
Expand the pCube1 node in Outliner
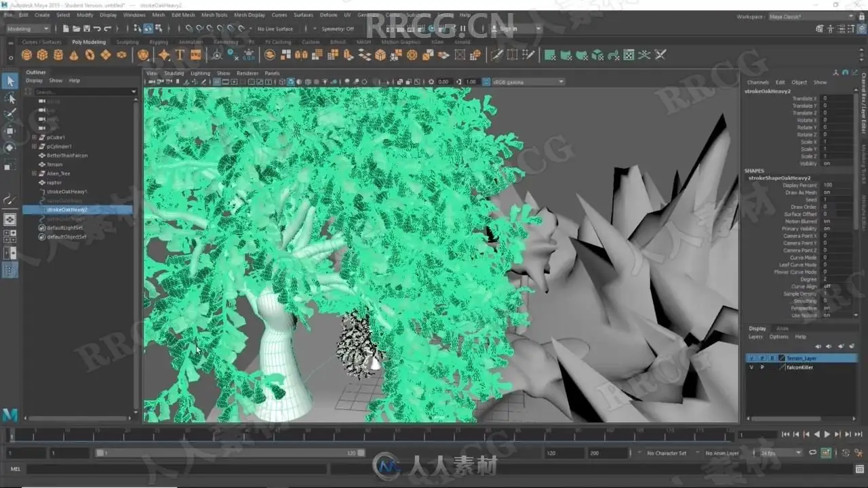(x=34, y=138)
